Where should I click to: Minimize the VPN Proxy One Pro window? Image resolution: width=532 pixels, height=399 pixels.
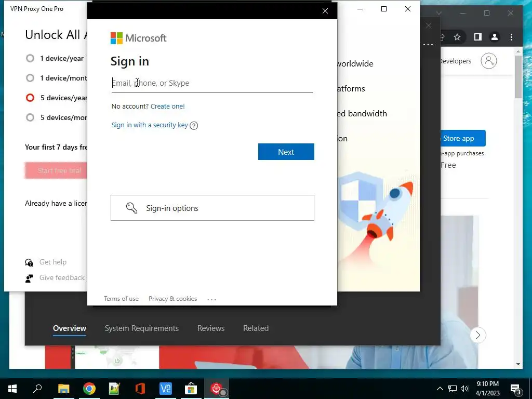pos(360,9)
